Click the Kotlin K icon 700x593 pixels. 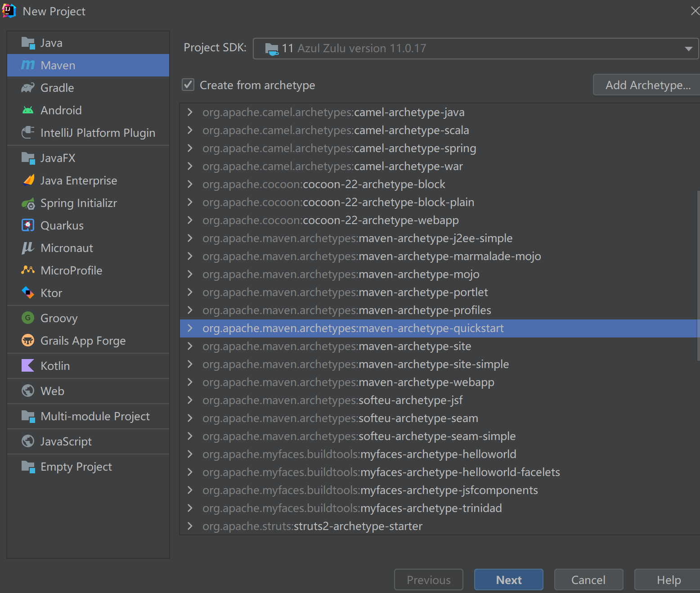(28, 366)
